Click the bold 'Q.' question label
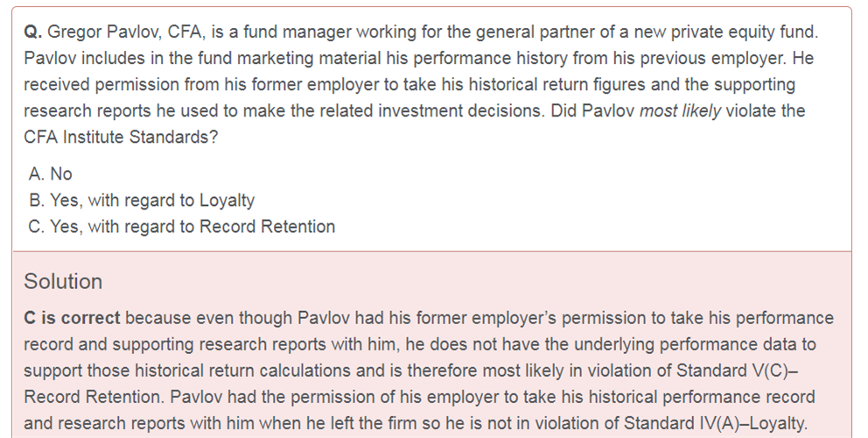868x438 pixels. click(33, 32)
